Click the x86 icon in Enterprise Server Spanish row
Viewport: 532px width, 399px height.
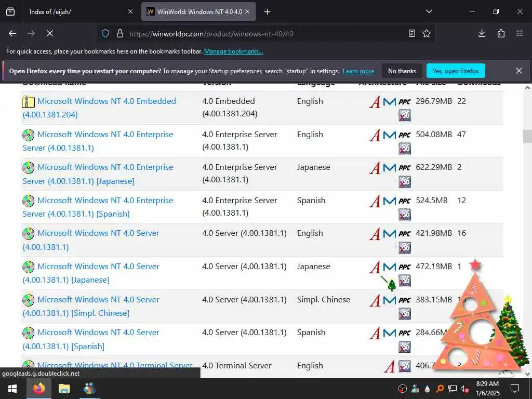404,215
